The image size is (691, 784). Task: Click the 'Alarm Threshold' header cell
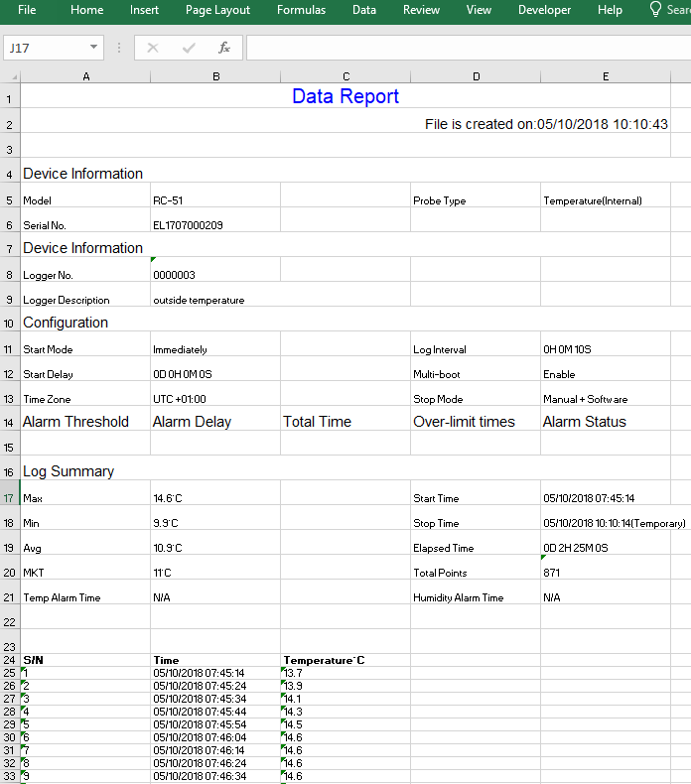coord(85,419)
